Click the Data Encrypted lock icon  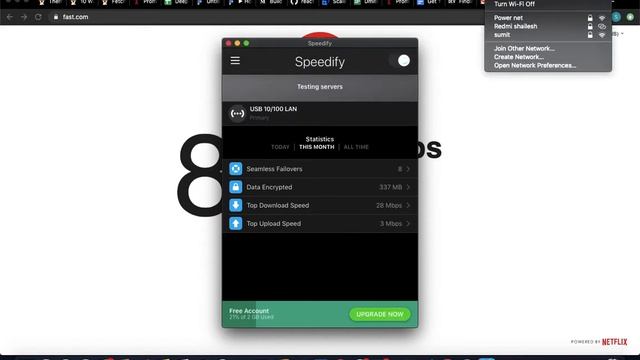236,187
